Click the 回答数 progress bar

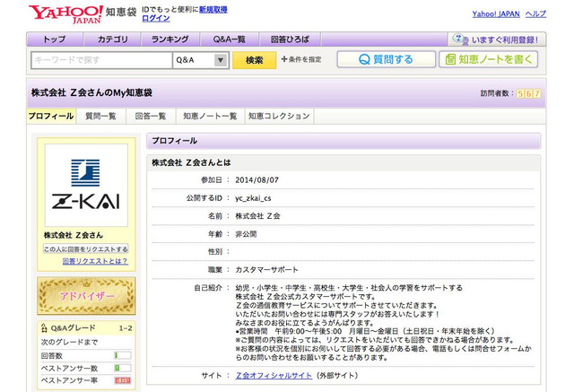[x=123, y=355]
